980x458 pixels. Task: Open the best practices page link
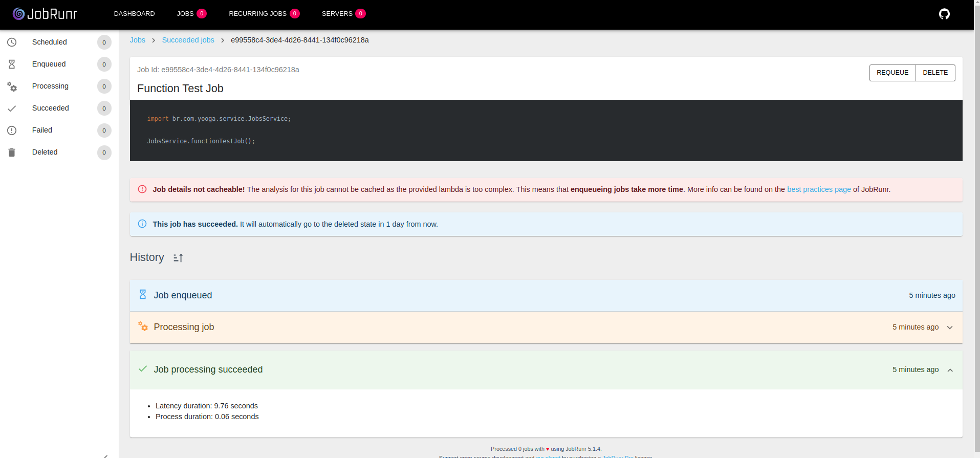pyautogui.click(x=819, y=189)
